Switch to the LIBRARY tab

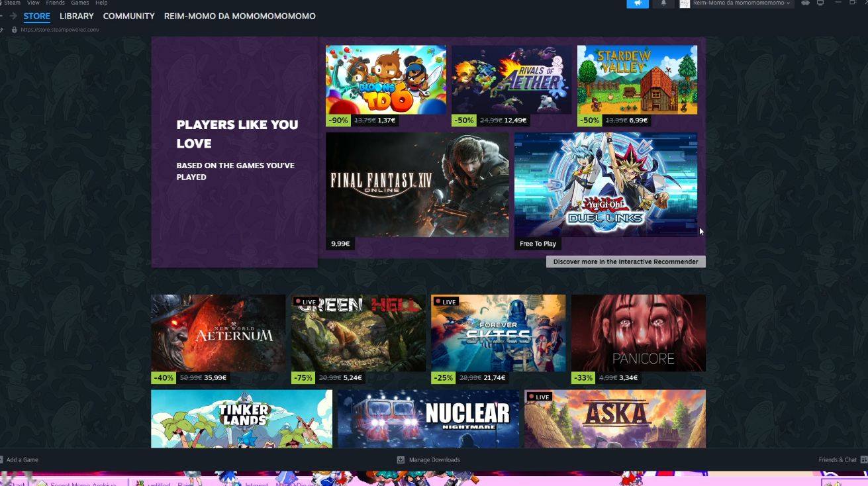[x=77, y=16]
